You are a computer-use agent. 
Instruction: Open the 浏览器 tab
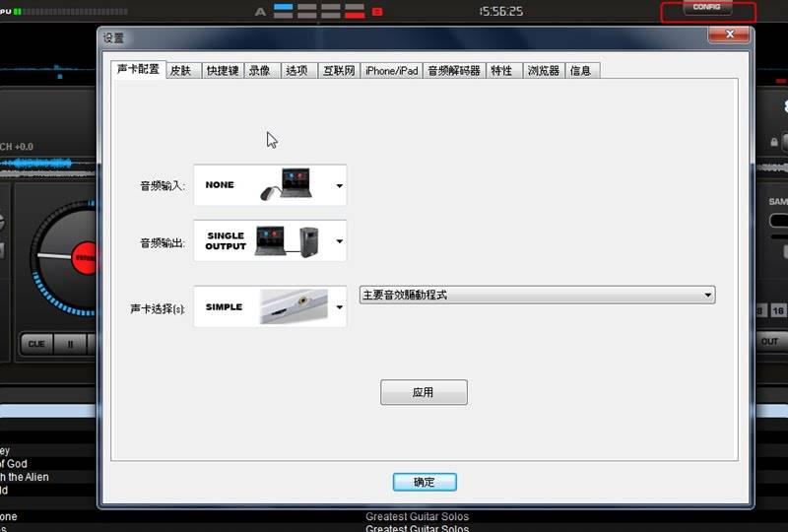(544, 71)
